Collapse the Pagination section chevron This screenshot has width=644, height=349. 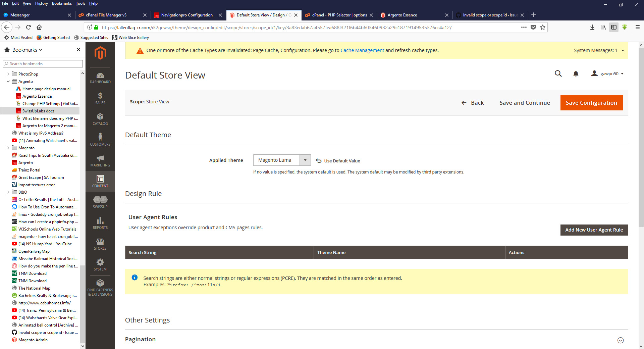pyautogui.click(x=621, y=340)
